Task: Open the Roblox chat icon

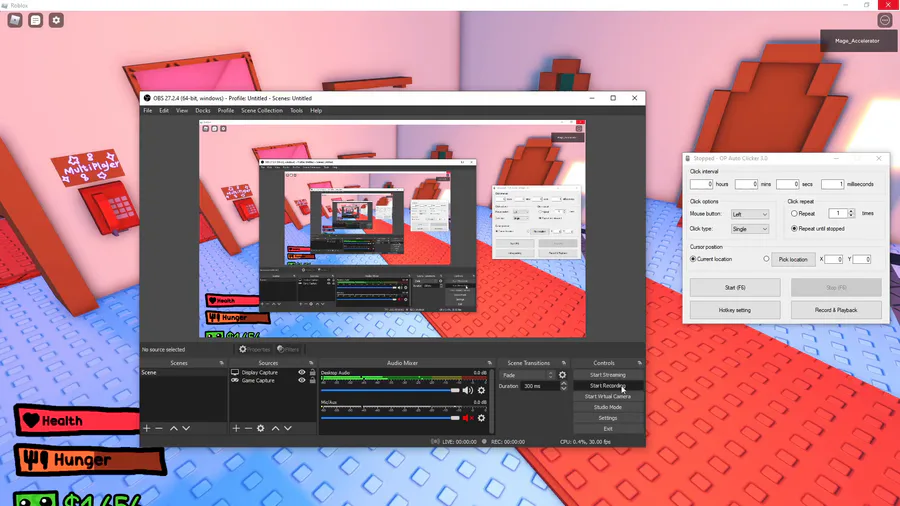Action: pos(36,21)
